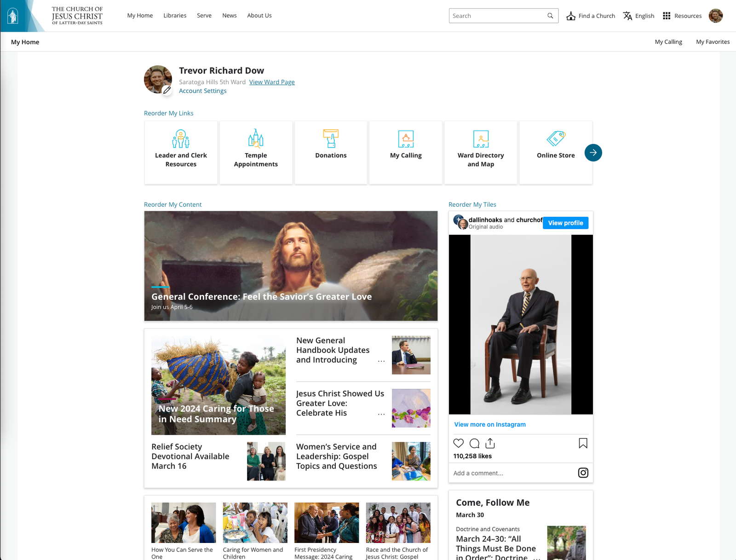
Task: Open the News menu
Action: tap(230, 15)
